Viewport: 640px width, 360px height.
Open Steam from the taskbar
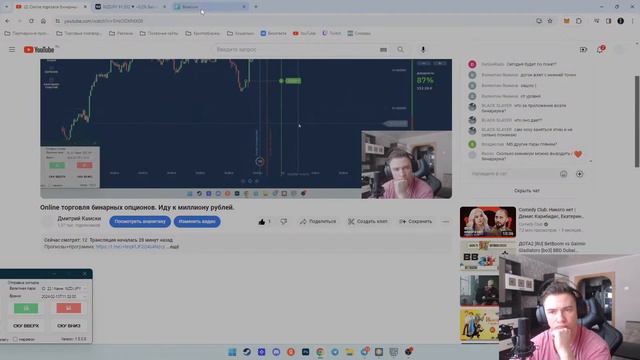click(x=247, y=352)
